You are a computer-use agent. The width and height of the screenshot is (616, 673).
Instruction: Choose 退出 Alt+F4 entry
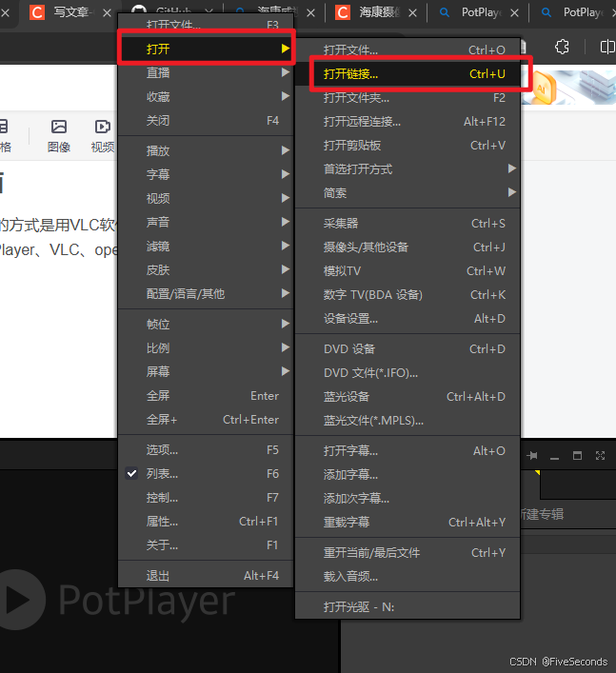pyautogui.click(x=206, y=576)
